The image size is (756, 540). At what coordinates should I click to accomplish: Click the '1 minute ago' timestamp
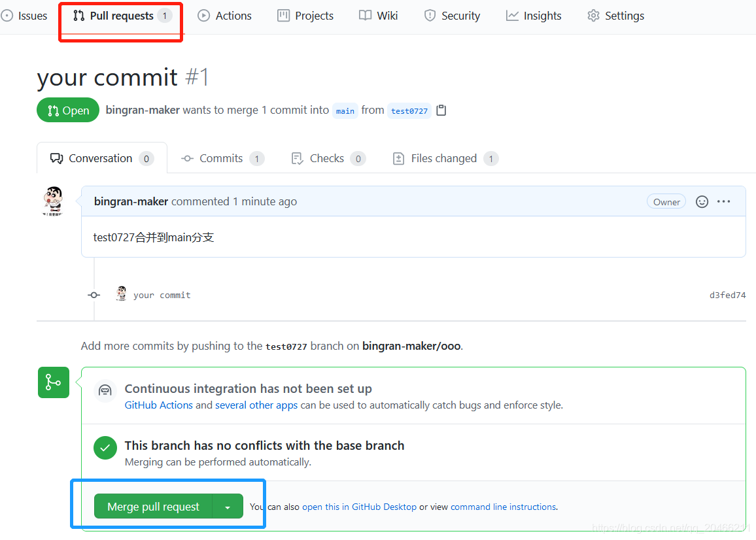coord(265,201)
